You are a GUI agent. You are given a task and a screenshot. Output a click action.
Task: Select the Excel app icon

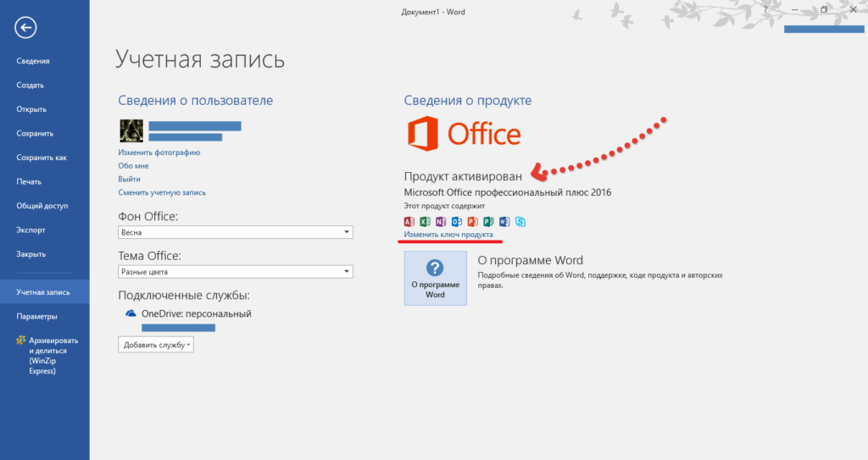[426, 222]
